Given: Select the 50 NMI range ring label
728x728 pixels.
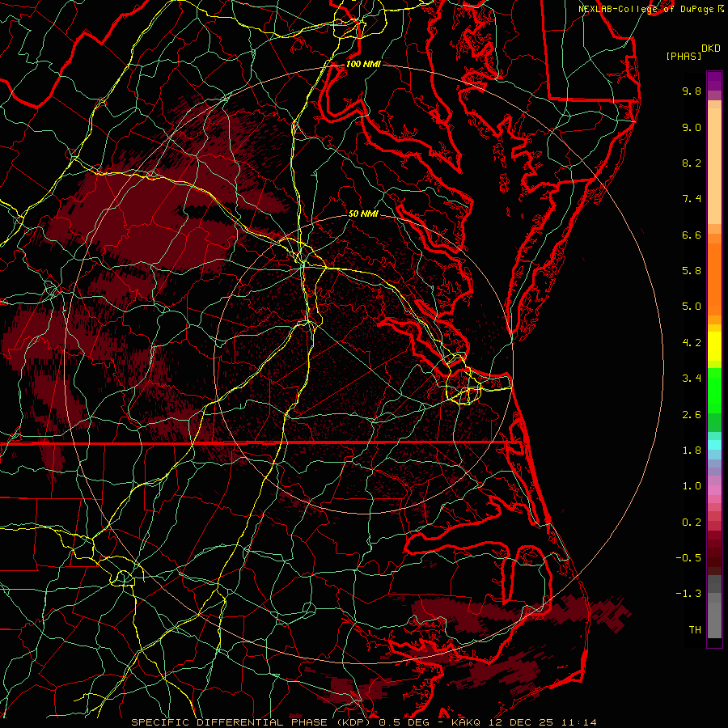Looking at the screenshot, I should 363,214.
